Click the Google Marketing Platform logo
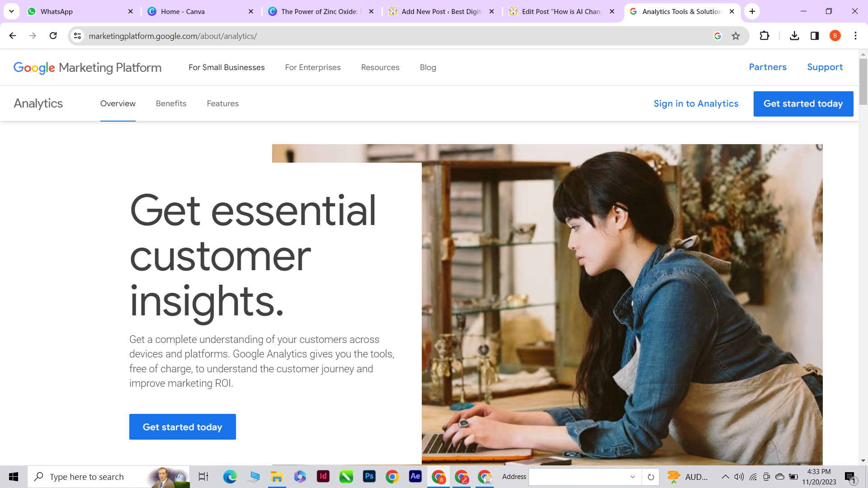 click(x=87, y=67)
